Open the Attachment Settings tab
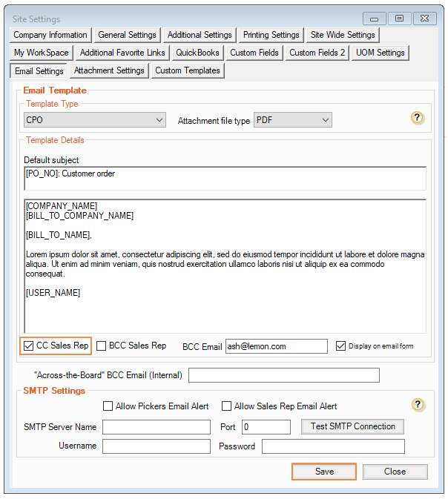 109,70
